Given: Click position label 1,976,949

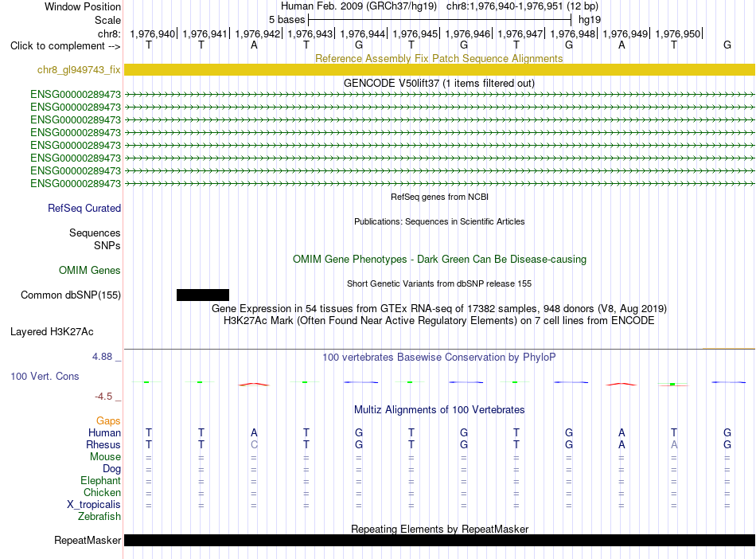Looking at the screenshot, I should [625, 33].
